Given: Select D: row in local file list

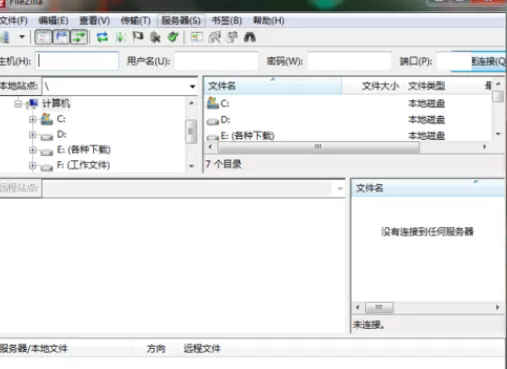Looking at the screenshot, I should (348, 119).
